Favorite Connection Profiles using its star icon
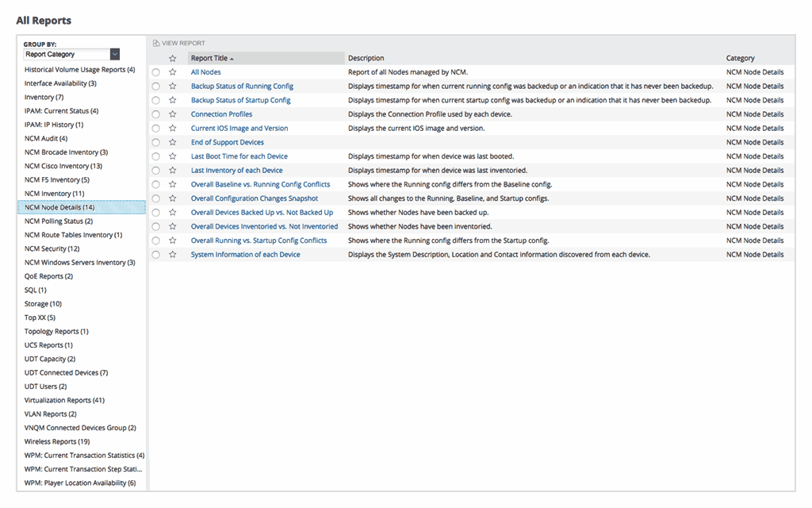The height and width of the screenshot is (508, 812). [x=172, y=114]
